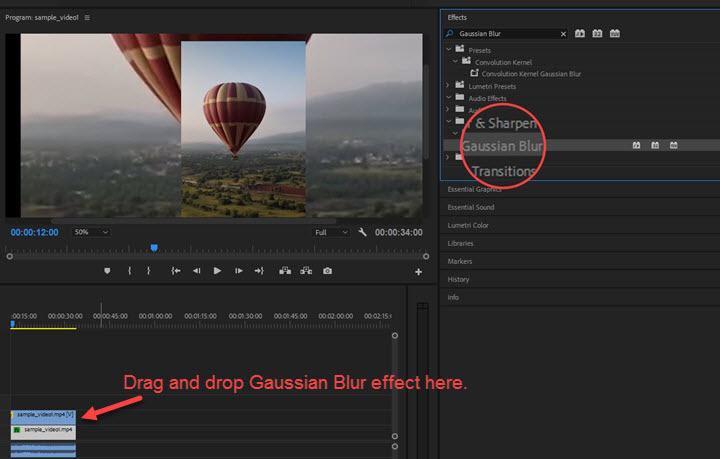This screenshot has width=720, height=459.
Task: Step back one frame
Action: pos(196,271)
